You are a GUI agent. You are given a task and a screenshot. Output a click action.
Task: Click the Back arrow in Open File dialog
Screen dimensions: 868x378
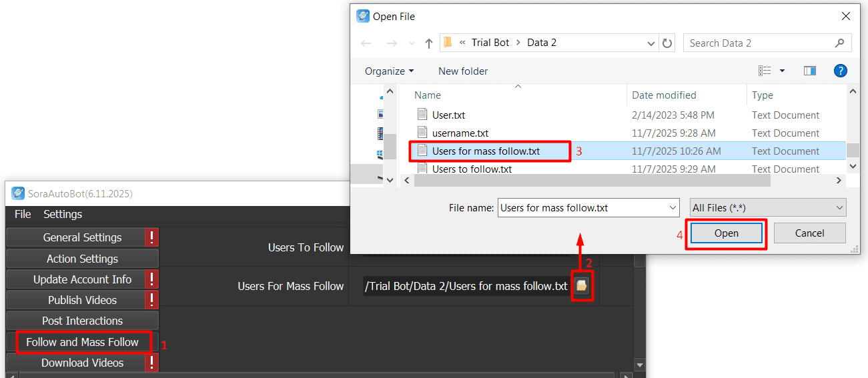coord(366,43)
